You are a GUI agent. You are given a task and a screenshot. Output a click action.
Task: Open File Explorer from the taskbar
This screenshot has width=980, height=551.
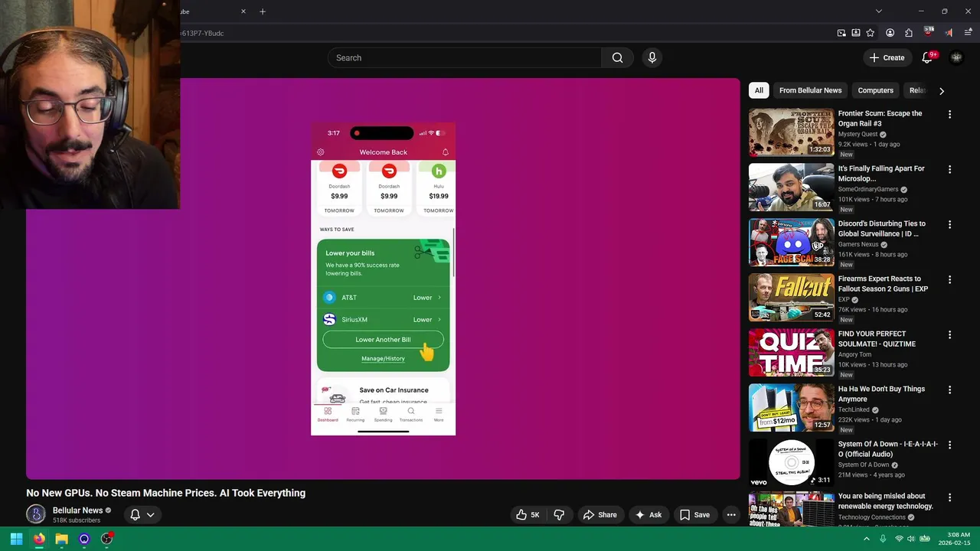click(x=61, y=539)
